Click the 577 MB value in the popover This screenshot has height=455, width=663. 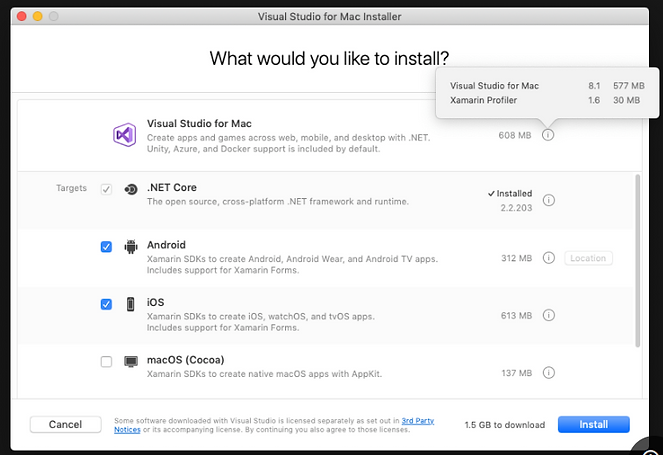(x=629, y=86)
